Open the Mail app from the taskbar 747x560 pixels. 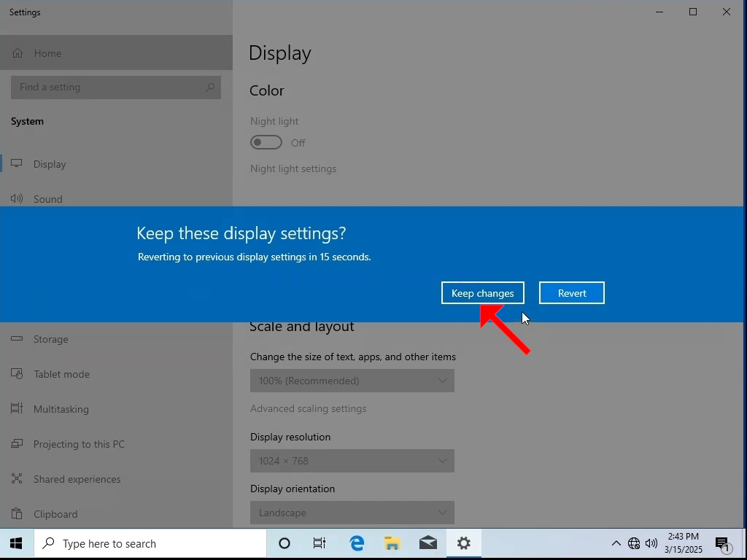point(427,543)
